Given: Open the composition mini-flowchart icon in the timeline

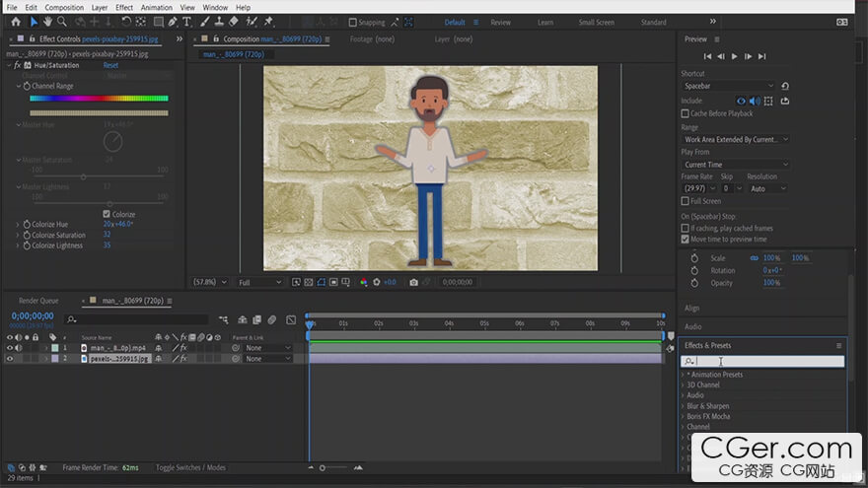Looking at the screenshot, I should pos(223,319).
